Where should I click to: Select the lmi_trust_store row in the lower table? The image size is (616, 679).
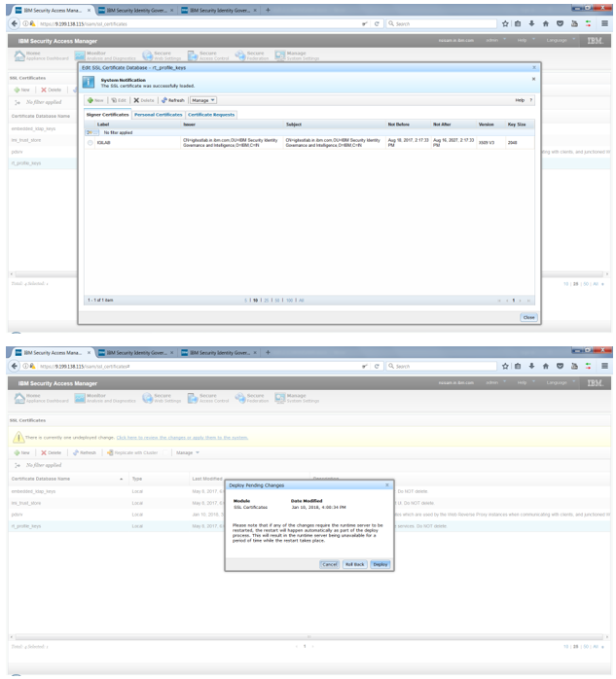(x=309, y=503)
